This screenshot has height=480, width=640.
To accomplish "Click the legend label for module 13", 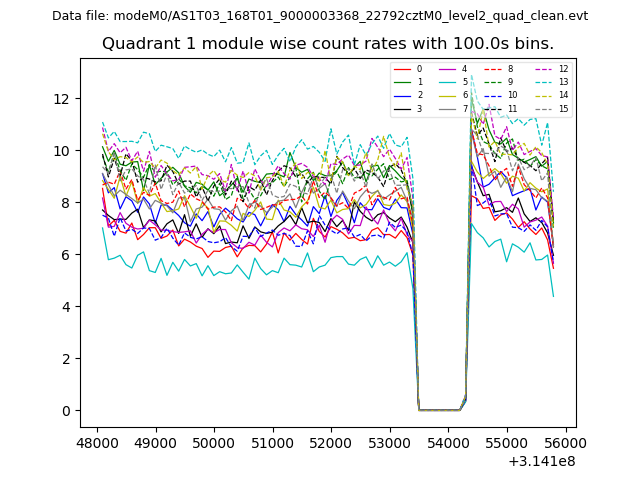I will tap(563, 82).
